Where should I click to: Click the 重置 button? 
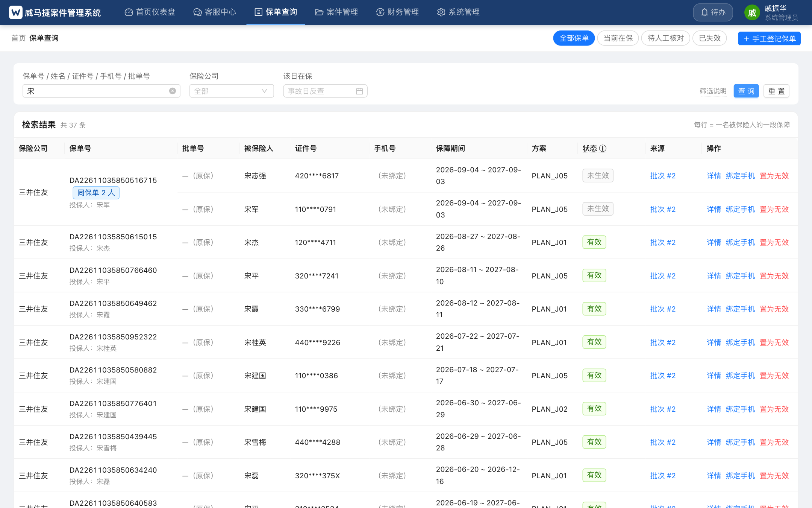point(776,91)
